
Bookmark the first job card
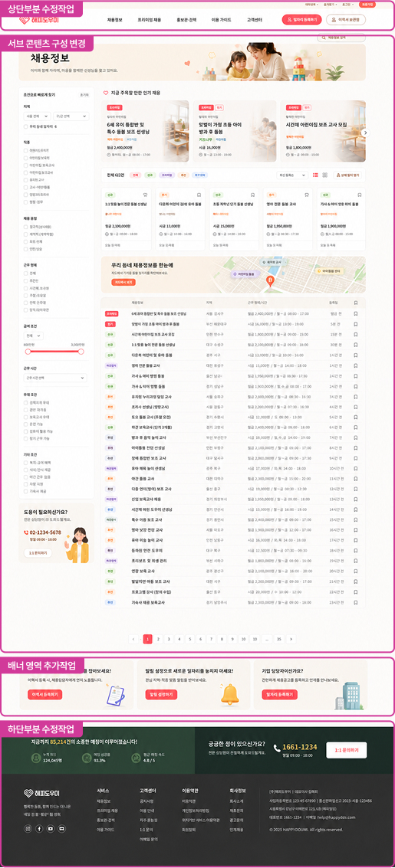click(x=145, y=195)
